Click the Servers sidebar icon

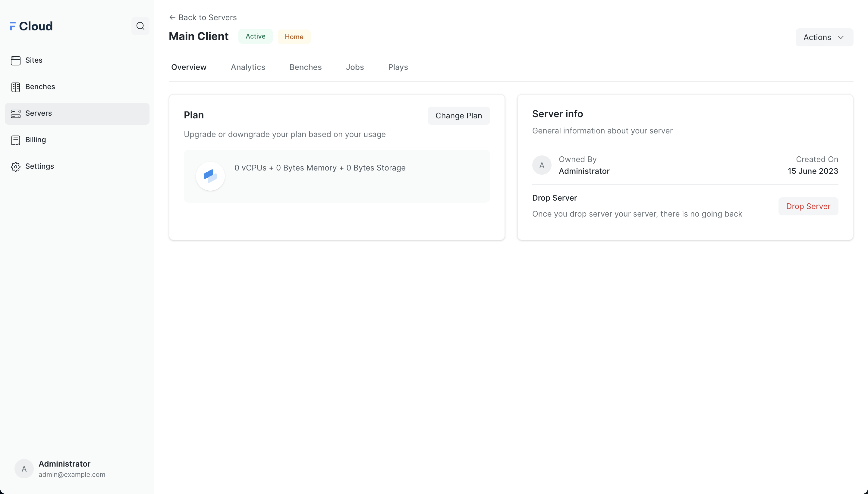pyautogui.click(x=15, y=113)
